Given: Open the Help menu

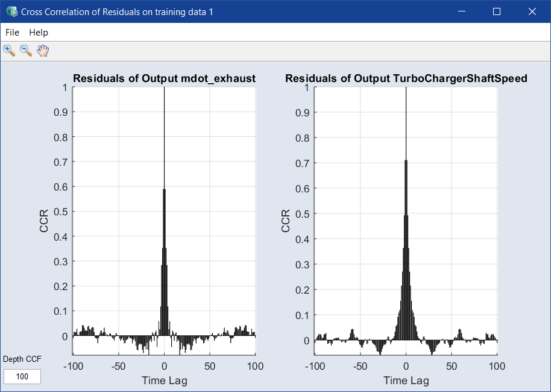Looking at the screenshot, I should pos(39,33).
